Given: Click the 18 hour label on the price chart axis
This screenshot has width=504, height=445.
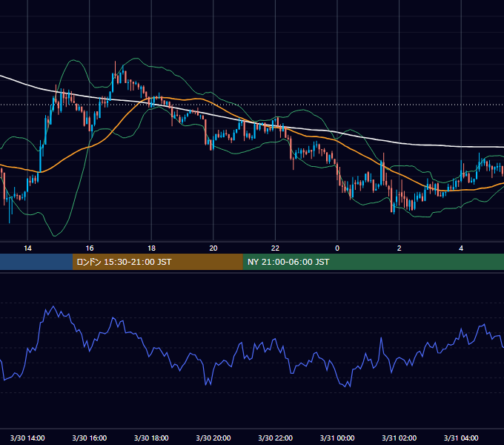Looking at the screenshot, I should pos(151,248).
